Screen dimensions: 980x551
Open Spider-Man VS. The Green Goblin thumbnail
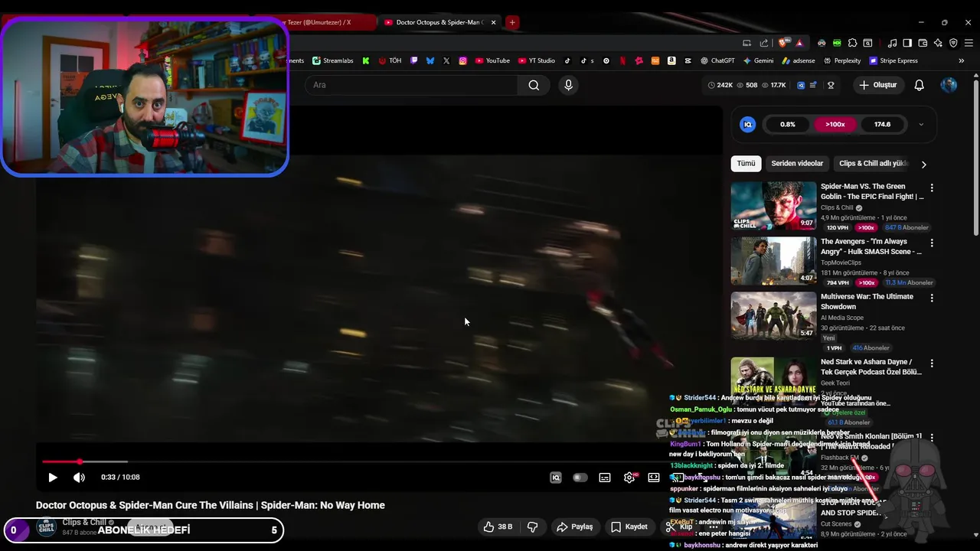tap(773, 206)
